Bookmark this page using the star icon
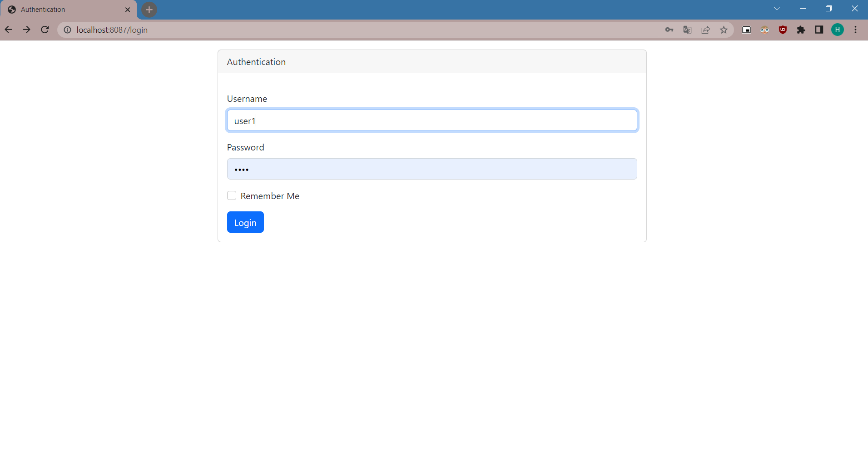 tap(724, 30)
